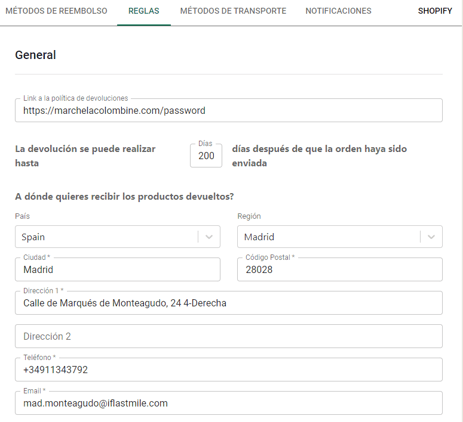Screen dimensions: 463x422
Task: Switch to the Métodos de Reembolso tab
Action: tap(56, 11)
